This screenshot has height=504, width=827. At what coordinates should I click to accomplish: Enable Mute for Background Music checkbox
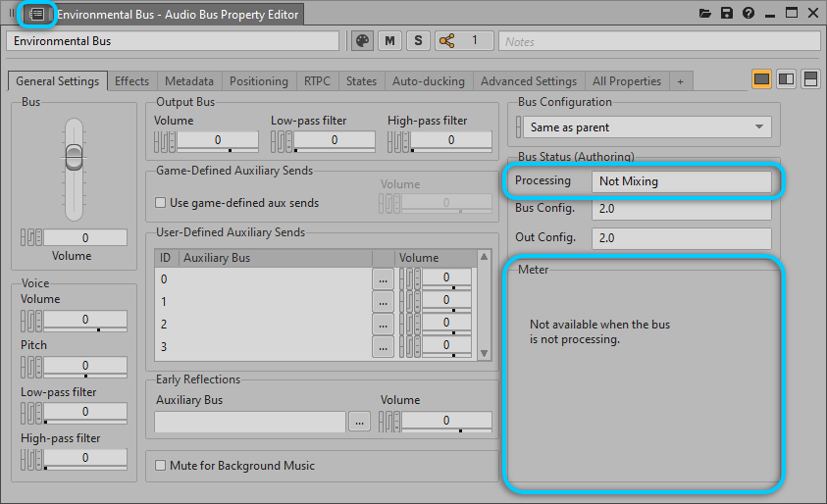click(162, 466)
